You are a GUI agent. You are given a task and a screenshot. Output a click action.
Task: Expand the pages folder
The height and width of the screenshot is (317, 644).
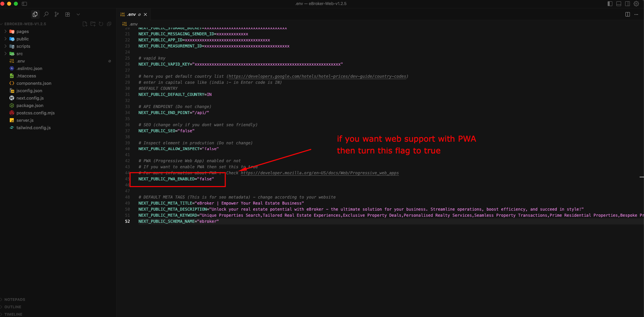5,31
